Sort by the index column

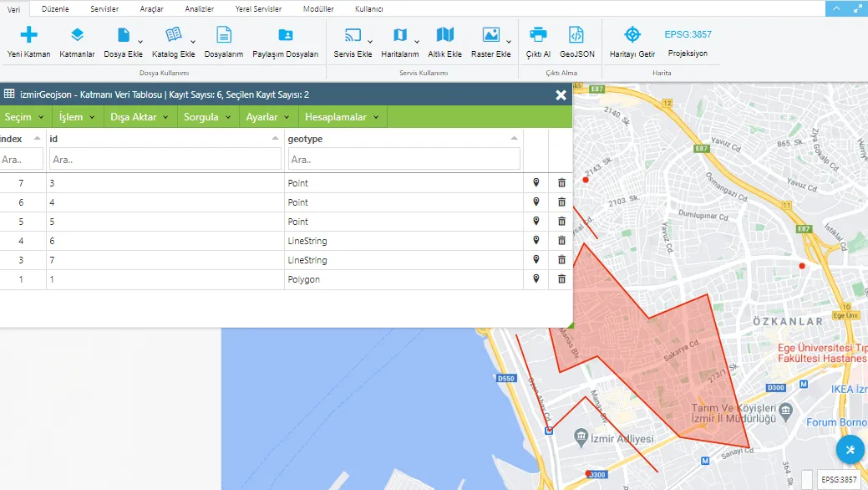(21, 139)
